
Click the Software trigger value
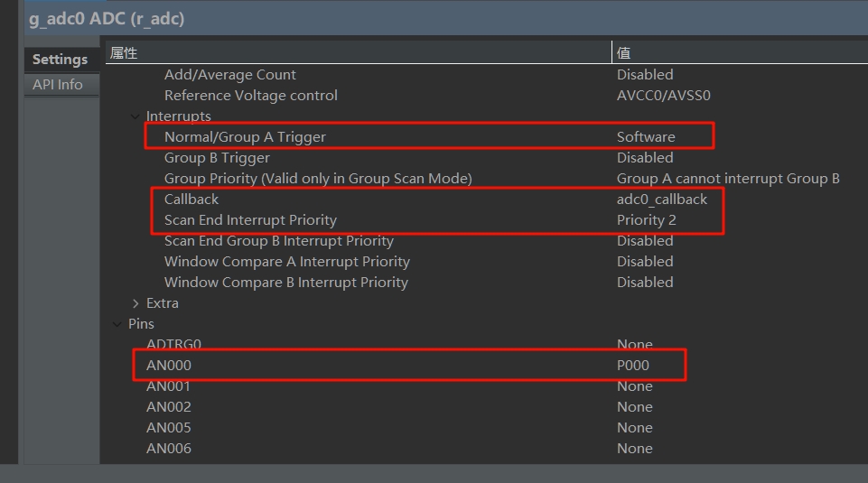coord(646,136)
